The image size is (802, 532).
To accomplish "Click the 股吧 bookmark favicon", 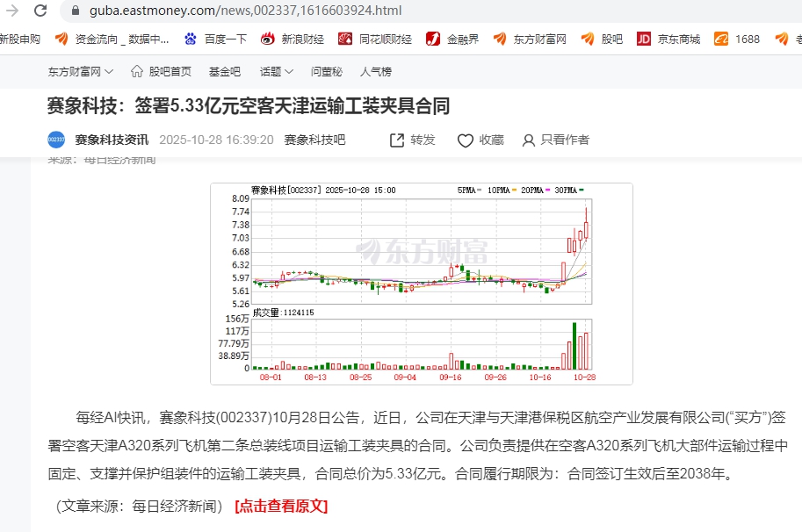I will click(588, 39).
